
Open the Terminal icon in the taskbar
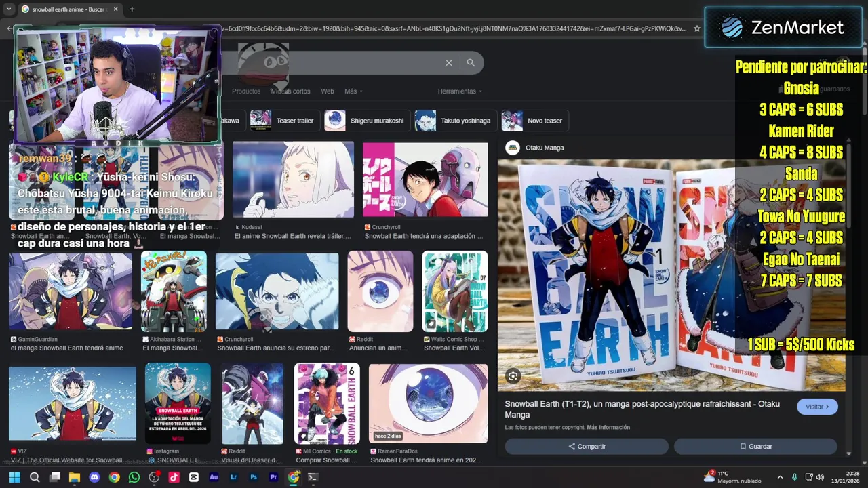tap(313, 477)
